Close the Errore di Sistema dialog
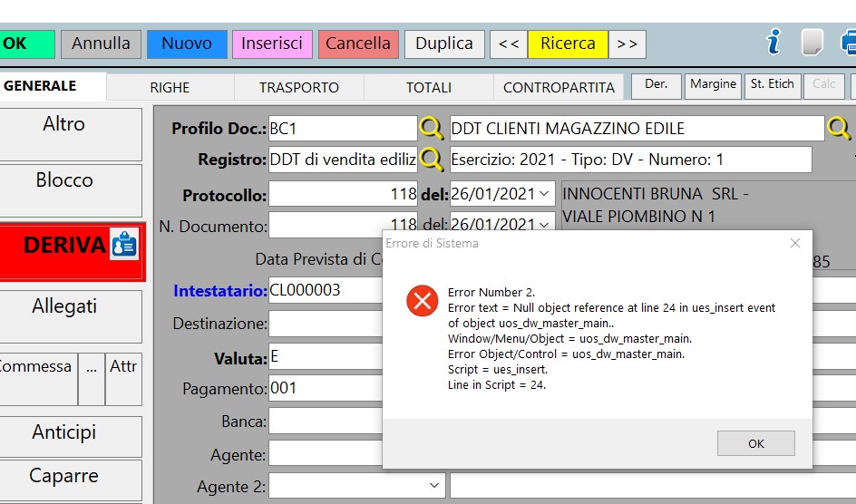Screen dimensions: 856x504 pos(794,243)
